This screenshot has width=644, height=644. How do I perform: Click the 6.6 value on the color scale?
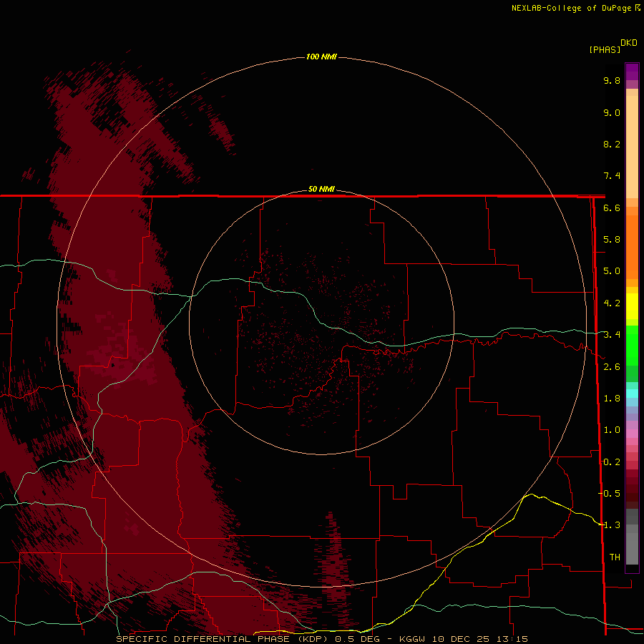[612, 208]
